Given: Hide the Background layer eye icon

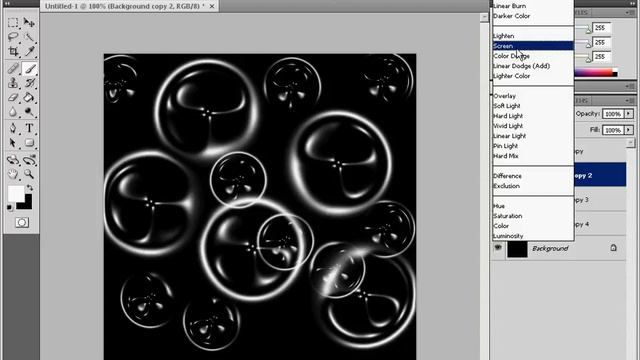Looking at the screenshot, I should 498,248.
